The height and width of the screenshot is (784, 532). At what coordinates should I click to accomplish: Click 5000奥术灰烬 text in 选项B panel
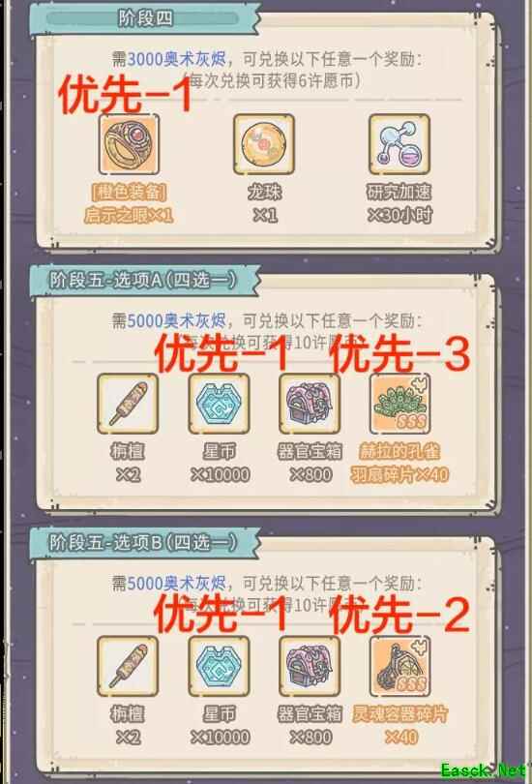pyautogui.click(x=177, y=583)
